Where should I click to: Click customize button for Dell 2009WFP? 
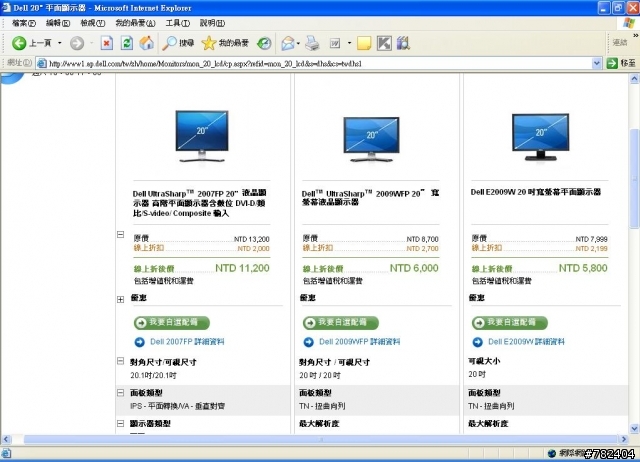click(x=340, y=323)
